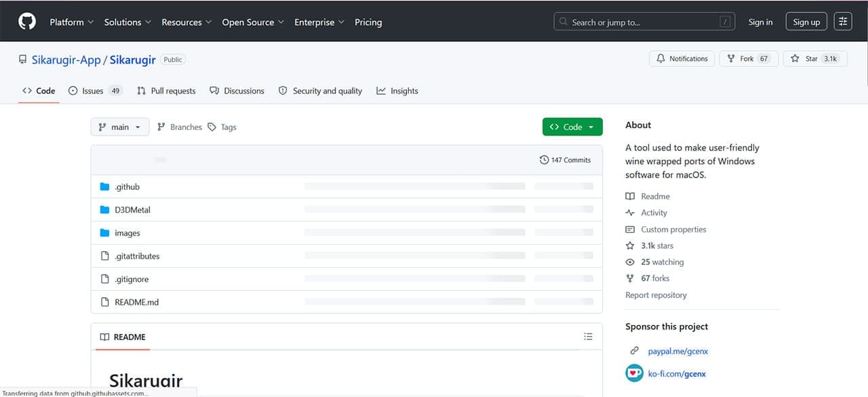
Task: Open ko-fi.com/gcenx sponsor link
Action: [677, 374]
